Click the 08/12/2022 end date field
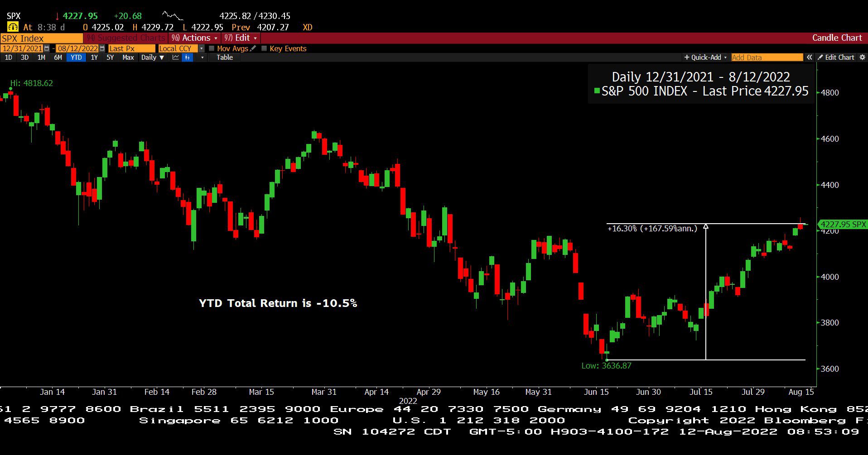 point(77,48)
